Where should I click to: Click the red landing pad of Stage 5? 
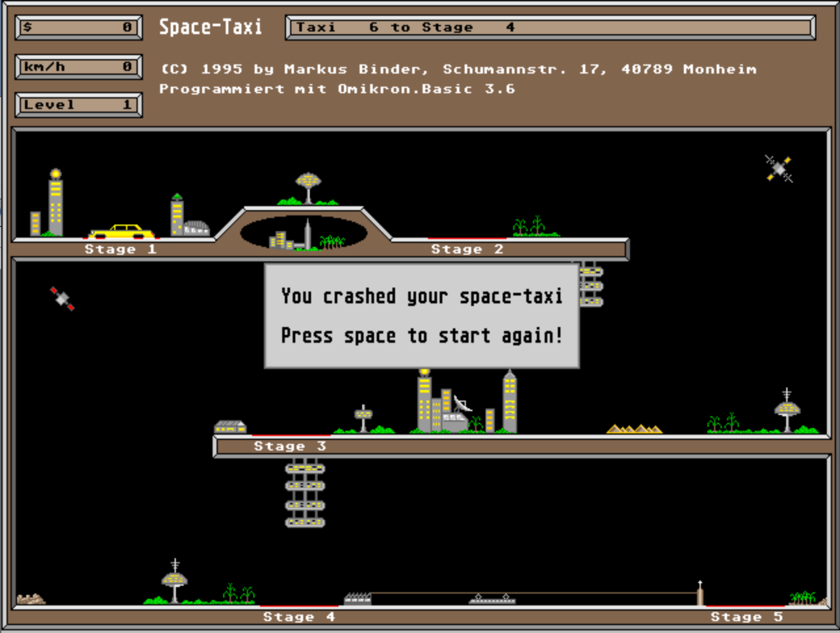click(x=745, y=606)
